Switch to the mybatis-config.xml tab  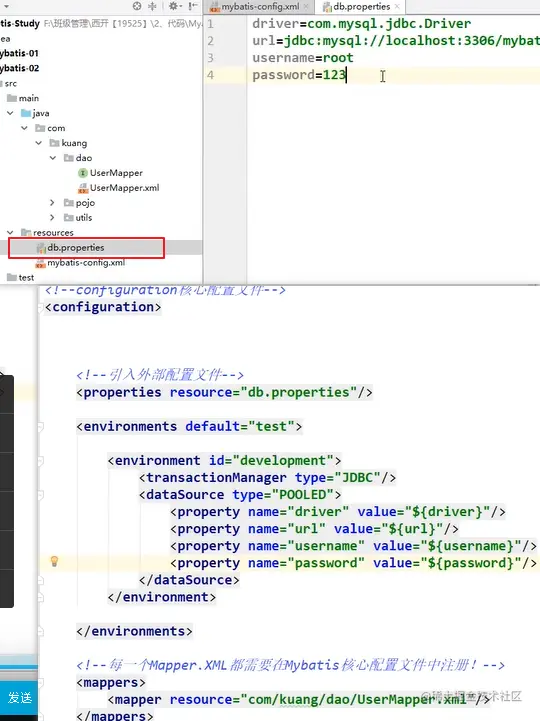pyautogui.click(x=260, y=6)
